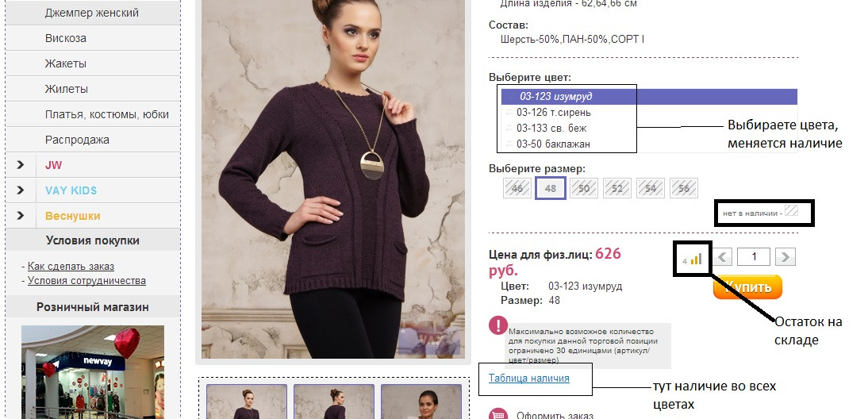Choose color 03-126 т.сирень
The height and width of the screenshot is (419, 868).
tap(554, 113)
